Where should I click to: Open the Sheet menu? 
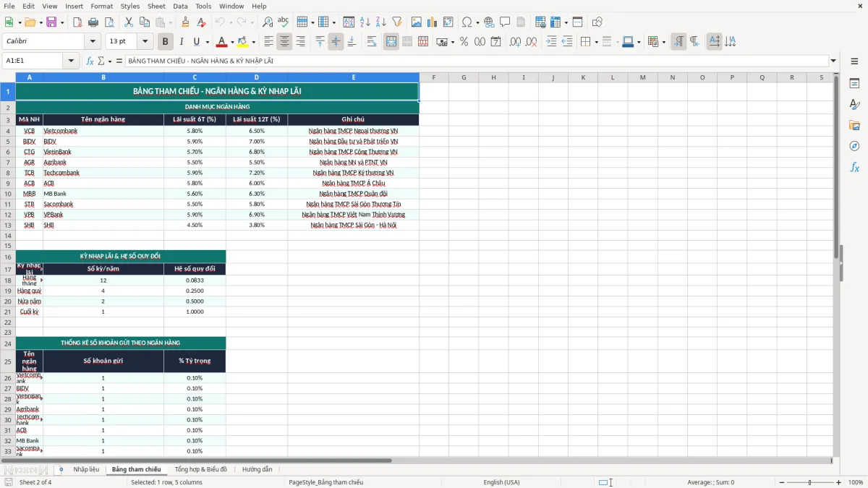click(x=156, y=6)
